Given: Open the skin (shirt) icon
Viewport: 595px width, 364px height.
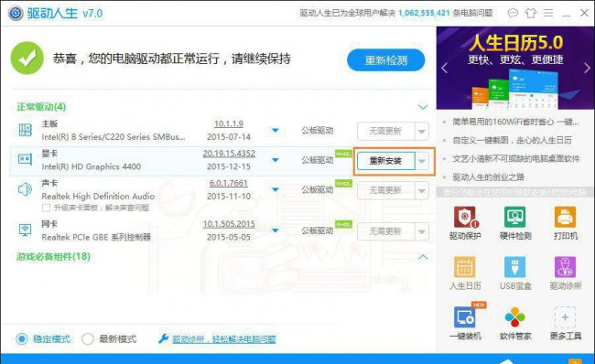Looking at the screenshot, I should click(x=531, y=14).
